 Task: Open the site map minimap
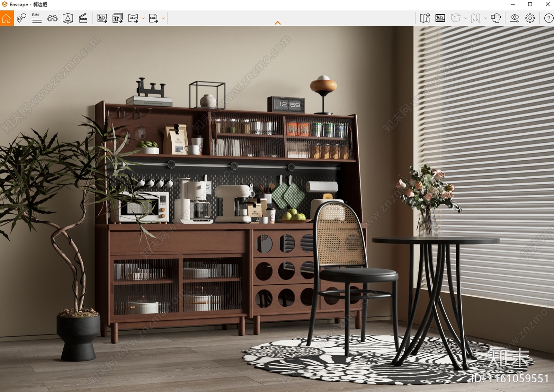tap(425, 18)
